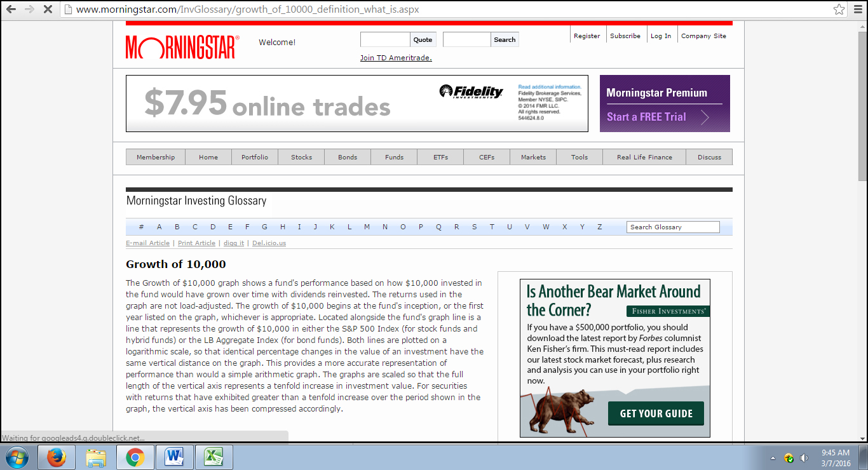868x470 pixels.
Task: Open Windows Explorer folder icon in taskbar
Action: pyautogui.click(x=96, y=457)
